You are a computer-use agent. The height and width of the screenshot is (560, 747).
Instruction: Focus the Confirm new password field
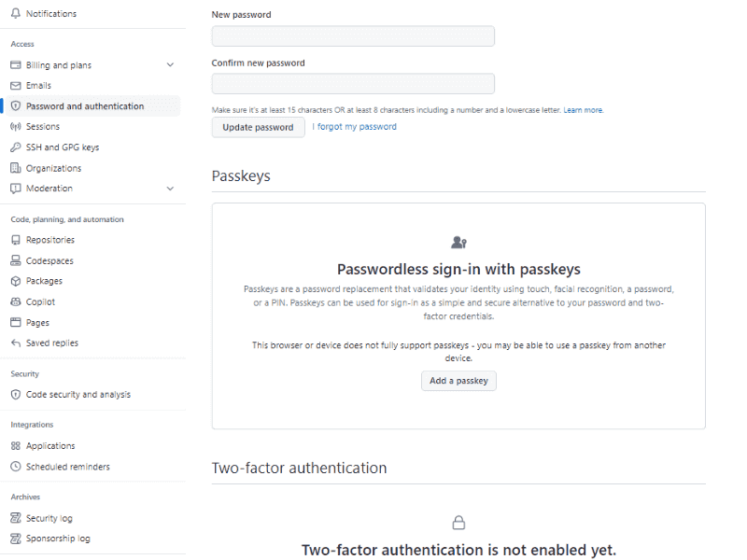(x=353, y=84)
